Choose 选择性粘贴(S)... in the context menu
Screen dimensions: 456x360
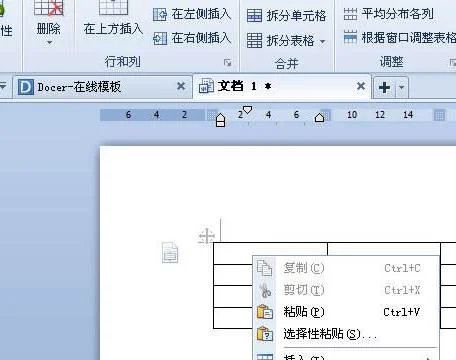347,334
